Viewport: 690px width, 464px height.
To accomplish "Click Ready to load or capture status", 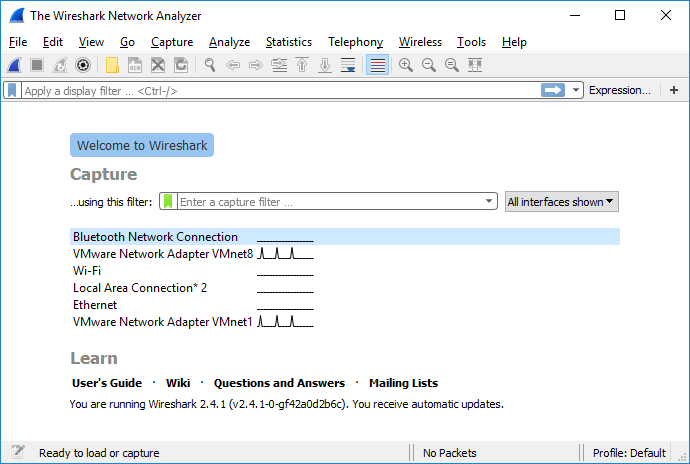I will [x=99, y=453].
